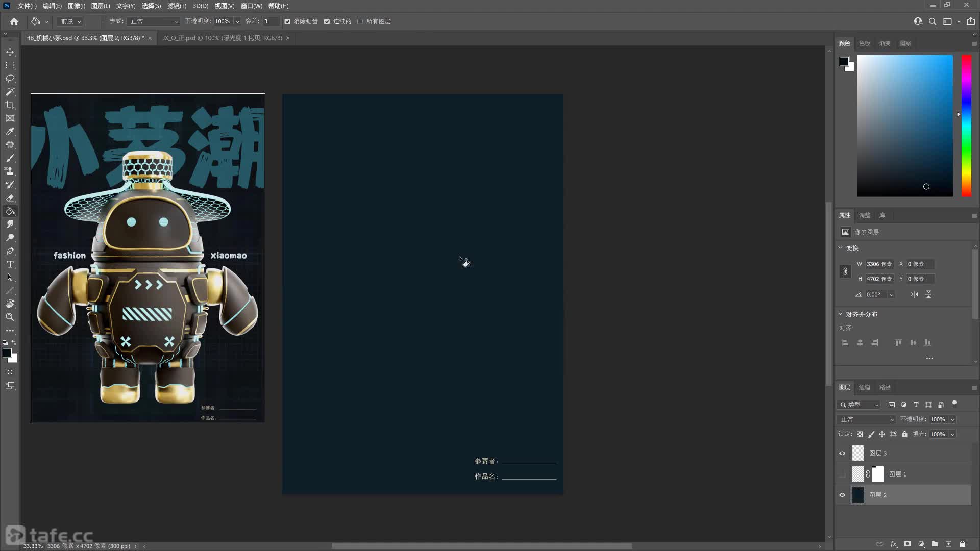Open the 文件(F) menu

click(27, 6)
